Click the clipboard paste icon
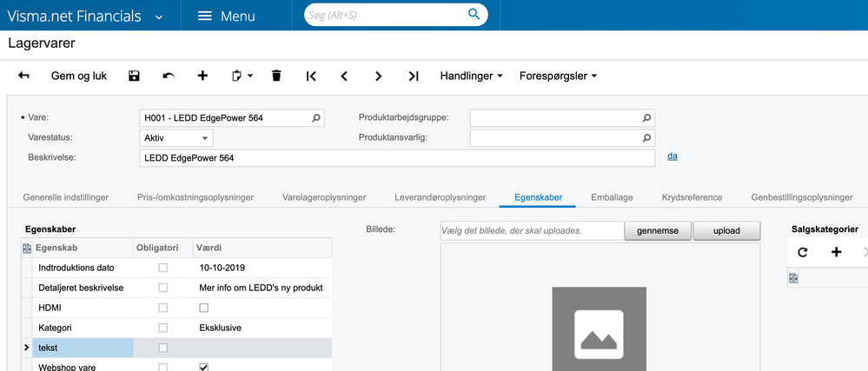 point(236,76)
